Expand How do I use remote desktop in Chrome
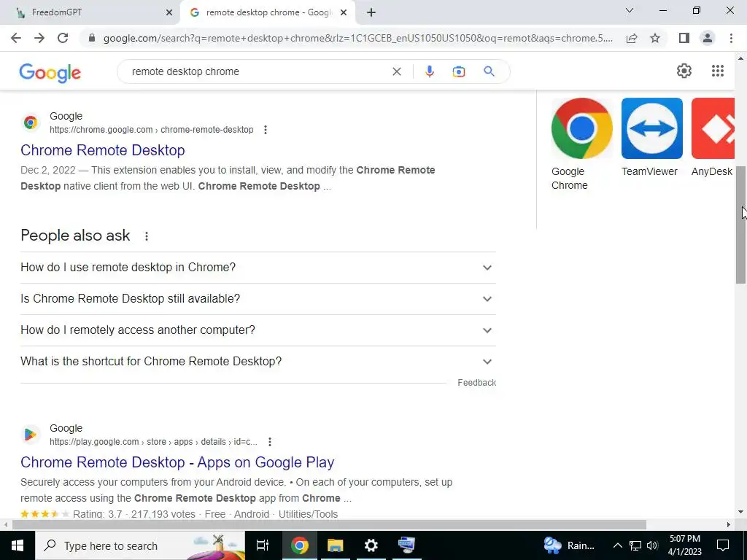The height and width of the screenshot is (560, 747). click(258, 268)
